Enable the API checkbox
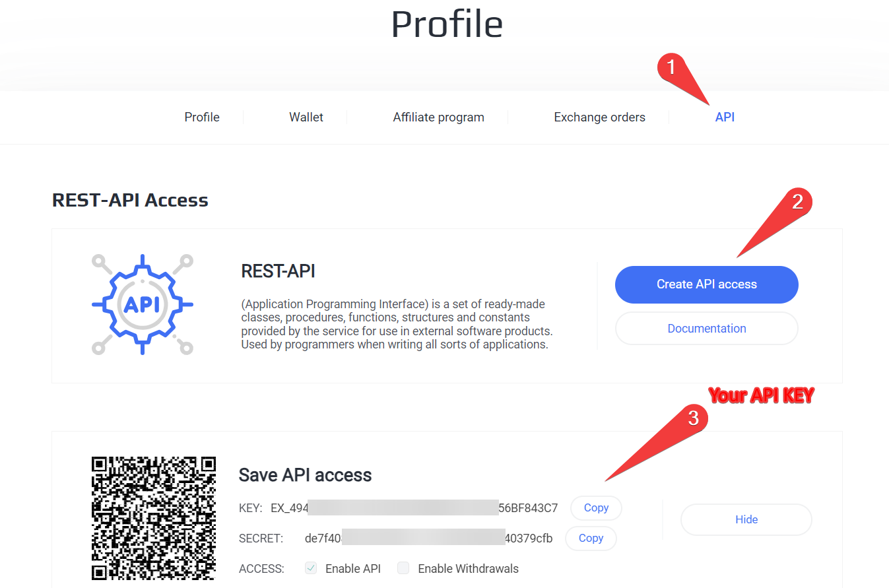The width and height of the screenshot is (889, 588). (310, 568)
